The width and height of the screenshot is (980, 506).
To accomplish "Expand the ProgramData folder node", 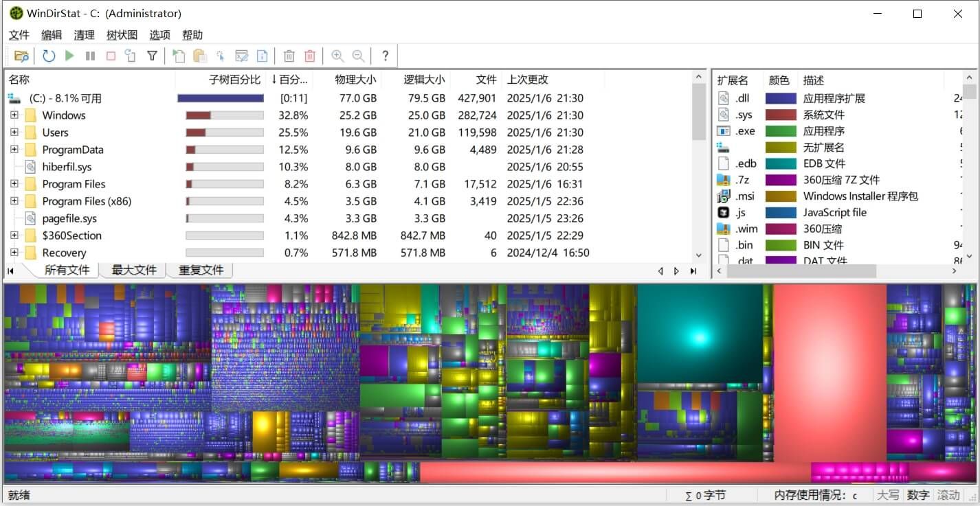I will pos(14,150).
